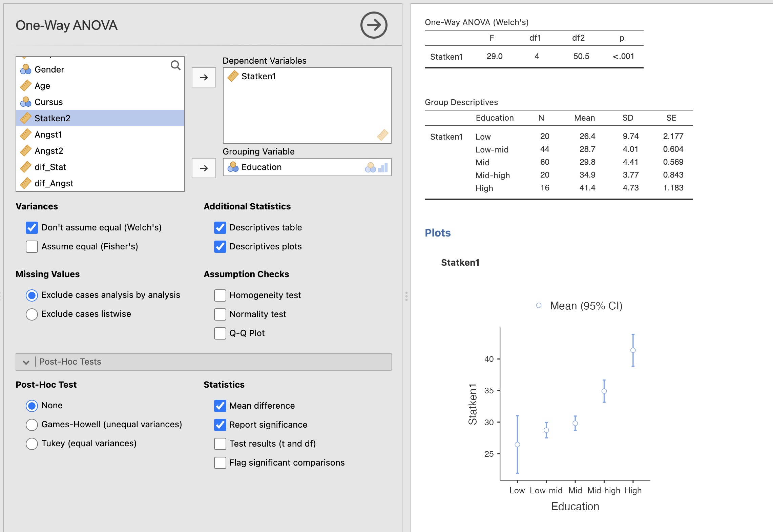Enable Flag significant comparisons
The width and height of the screenshot is (773, 532).
[x=220, y=463]
